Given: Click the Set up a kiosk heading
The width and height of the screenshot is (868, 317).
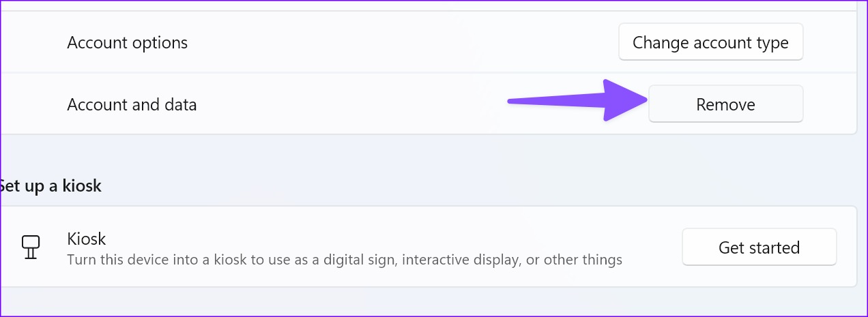Looking at the screenshot, I should pyautogui.click(x=50, y=185).
